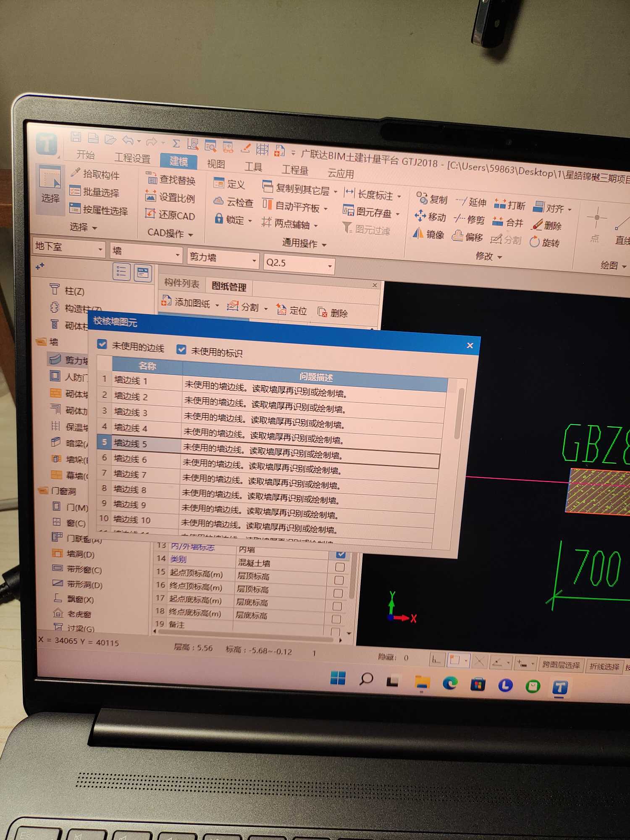630x840 pixels.
Task: Select the 旋转 rotate tool
Action: click(545, 242)
